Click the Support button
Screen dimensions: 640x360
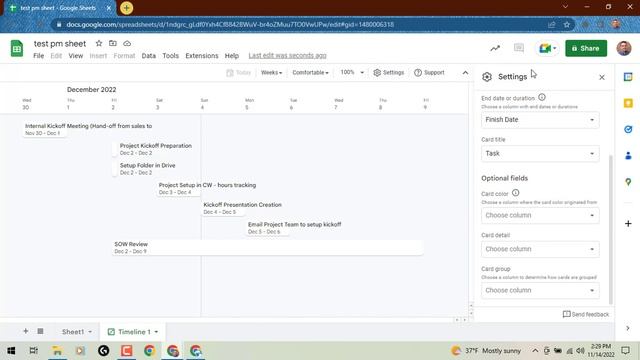pyautogui.click(x=429, y=73)
